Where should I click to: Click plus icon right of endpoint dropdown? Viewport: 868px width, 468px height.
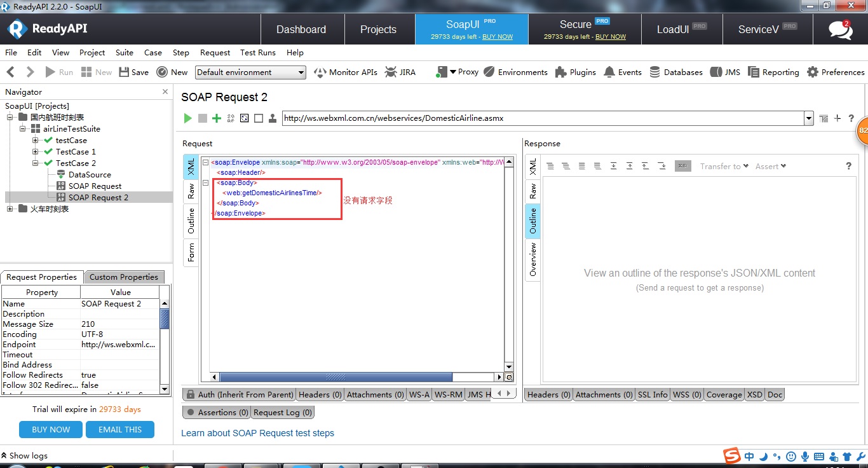tap(837, 118)
